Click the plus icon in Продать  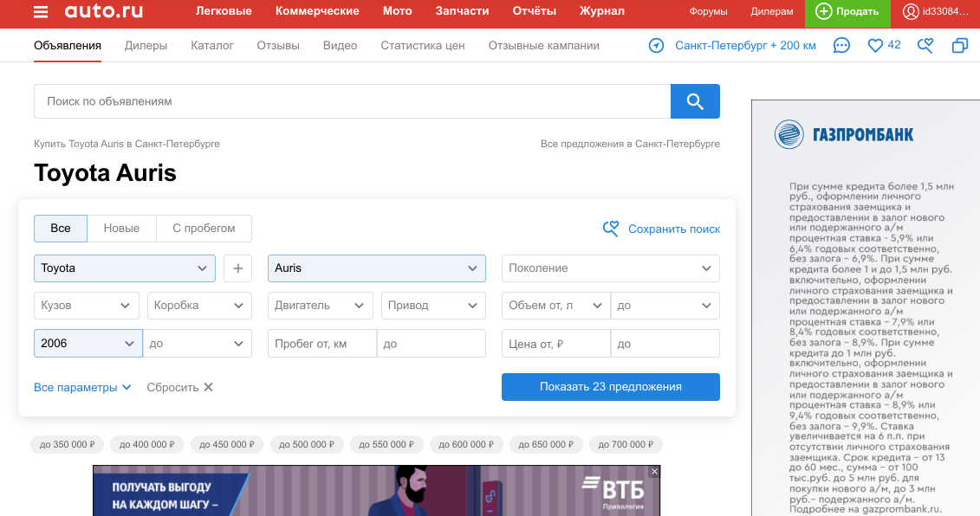coord(824,11)
